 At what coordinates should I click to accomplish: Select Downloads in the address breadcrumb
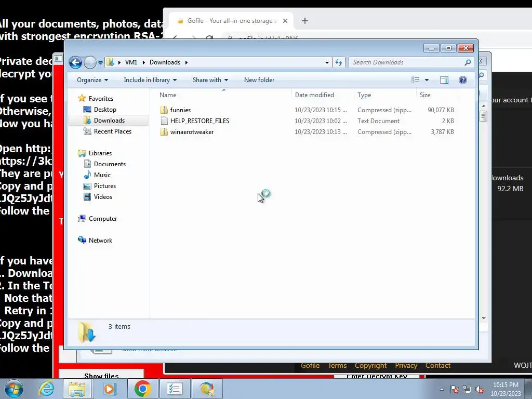point(165,62)
